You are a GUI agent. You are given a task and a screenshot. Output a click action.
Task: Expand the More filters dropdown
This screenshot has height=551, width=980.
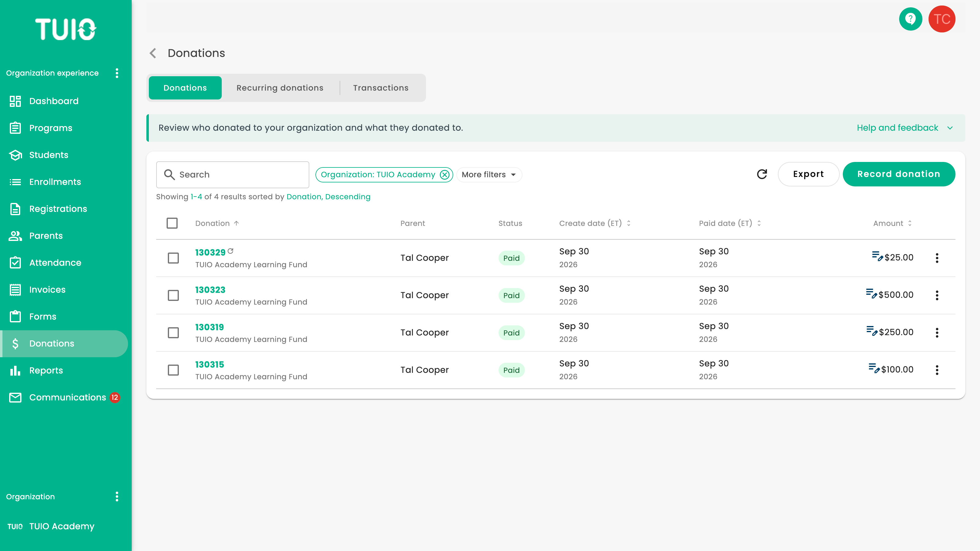coord(489,174)
